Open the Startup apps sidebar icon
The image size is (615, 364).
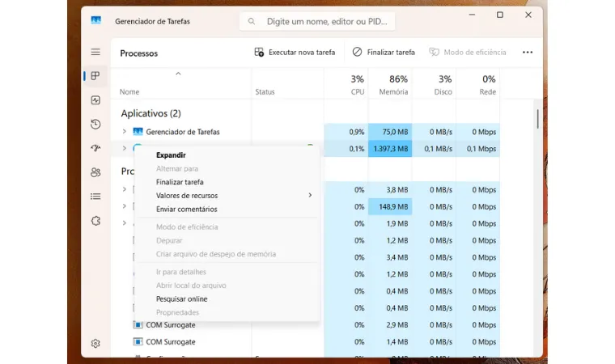95,148
